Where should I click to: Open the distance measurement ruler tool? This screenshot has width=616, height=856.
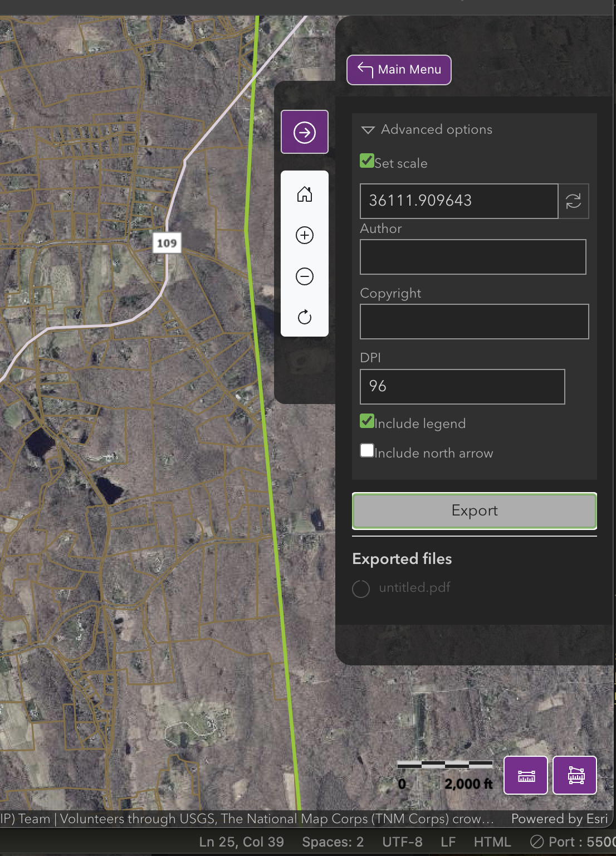[x=526, y=775]
